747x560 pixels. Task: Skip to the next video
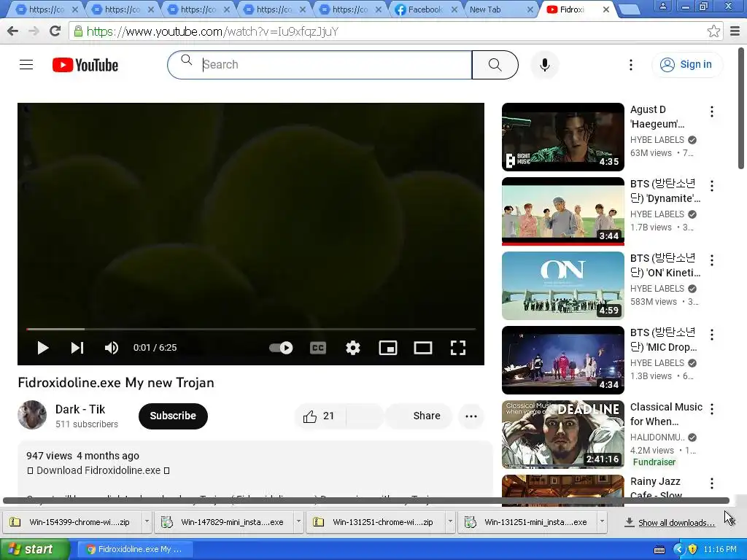[77, 348]
